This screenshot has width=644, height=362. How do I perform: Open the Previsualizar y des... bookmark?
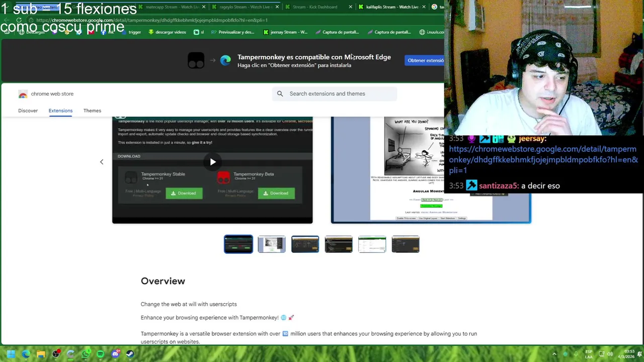click(232, 32)
